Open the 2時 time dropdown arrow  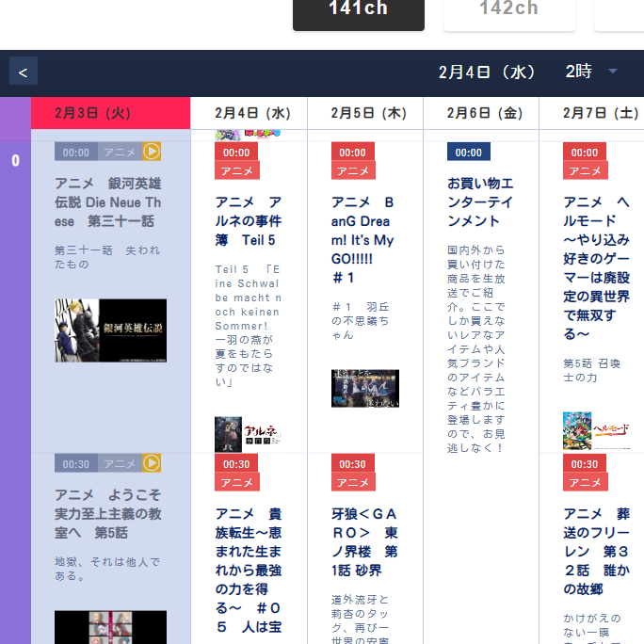(613, 72)
